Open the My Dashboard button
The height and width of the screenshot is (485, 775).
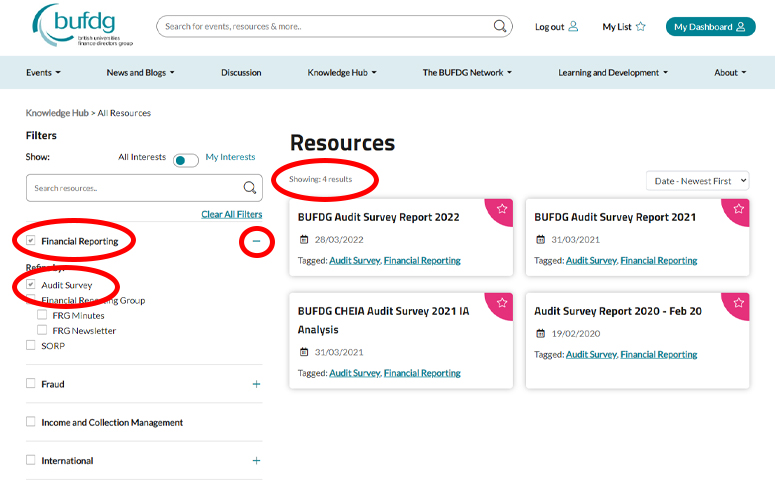(710, 27)
